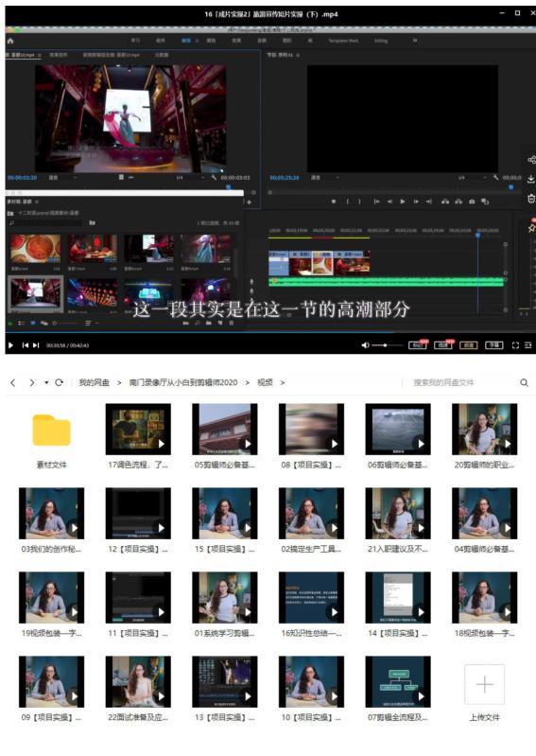Refresh the file list
The width and height of the screenshot is (536, 756).
[x=60, y=383]
